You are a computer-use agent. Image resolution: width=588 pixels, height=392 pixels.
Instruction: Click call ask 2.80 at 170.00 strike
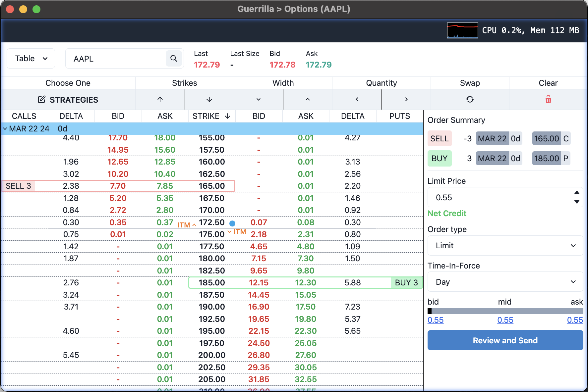click(x=165, y=210)
